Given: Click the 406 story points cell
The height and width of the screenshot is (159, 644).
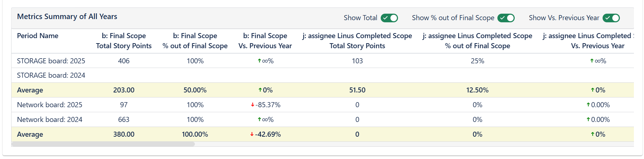Looking at the screenshot, I should point(124,61).
